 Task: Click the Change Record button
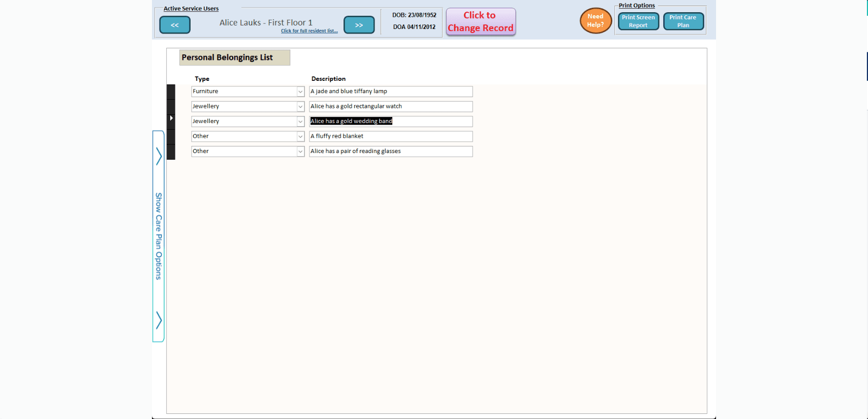tap(481, 22)
